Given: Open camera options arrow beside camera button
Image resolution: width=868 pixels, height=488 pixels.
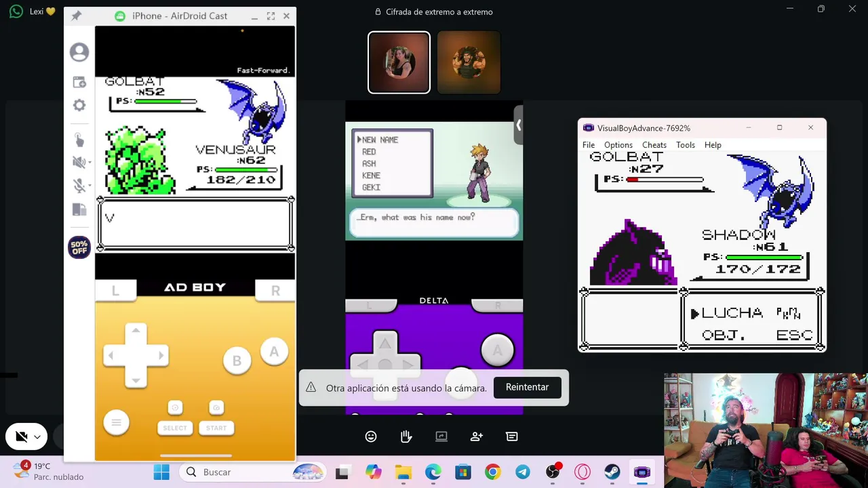Looking at the screenshot, I should (37, 437).
